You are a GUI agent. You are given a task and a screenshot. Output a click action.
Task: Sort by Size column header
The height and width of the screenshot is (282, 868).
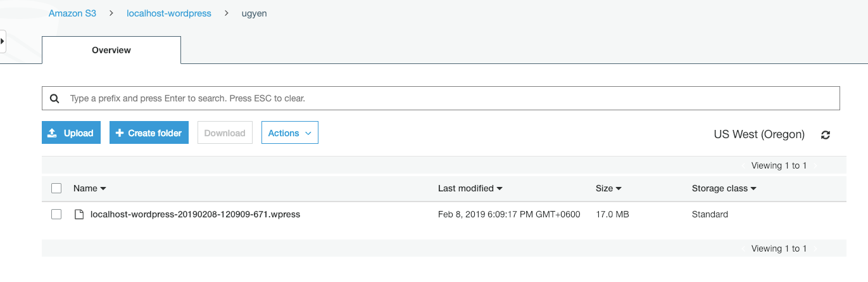608,188
